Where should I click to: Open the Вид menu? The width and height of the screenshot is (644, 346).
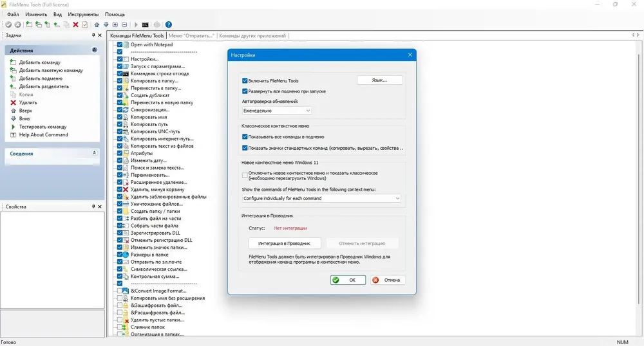click(x=57, y=14)
